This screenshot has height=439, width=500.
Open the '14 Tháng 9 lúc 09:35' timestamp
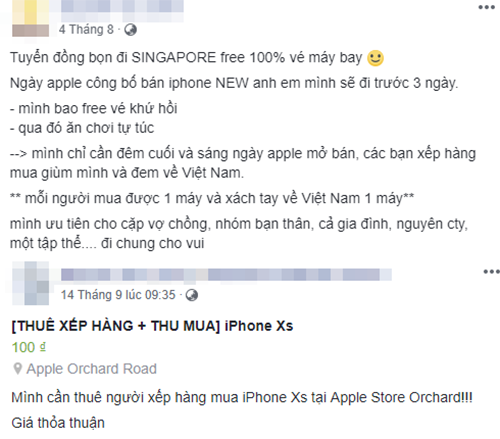118,295
